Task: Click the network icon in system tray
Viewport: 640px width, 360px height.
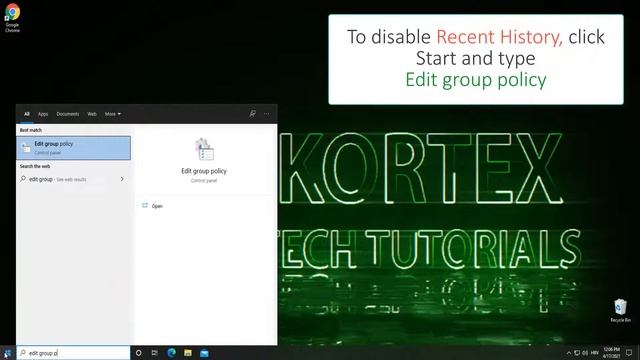Action: click(577, 353)
